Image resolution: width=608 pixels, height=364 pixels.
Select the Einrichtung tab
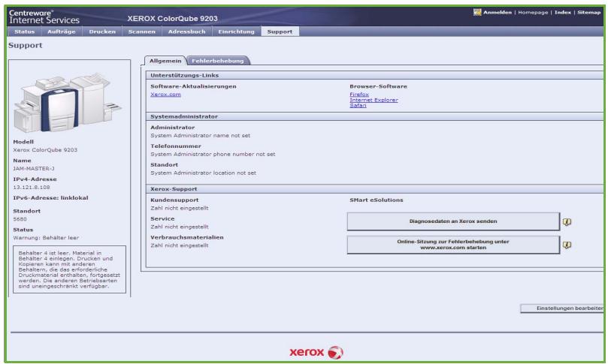tap(236, 32)
